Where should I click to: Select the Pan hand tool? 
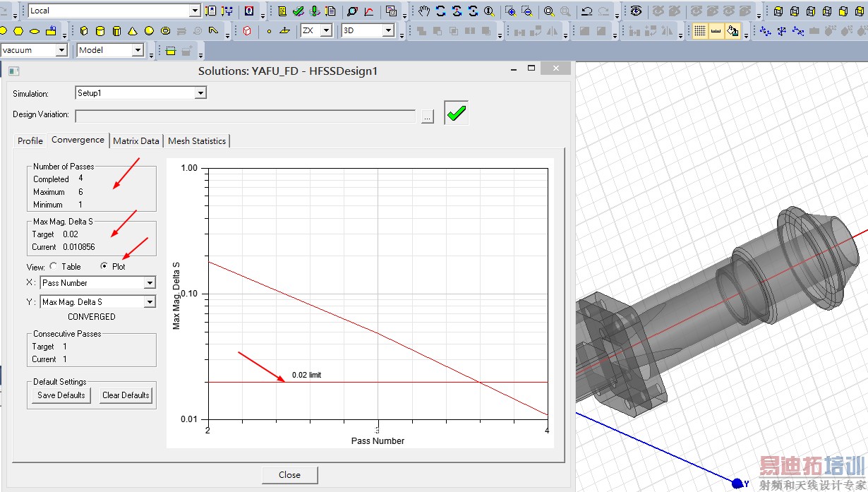tap(424, 11)
